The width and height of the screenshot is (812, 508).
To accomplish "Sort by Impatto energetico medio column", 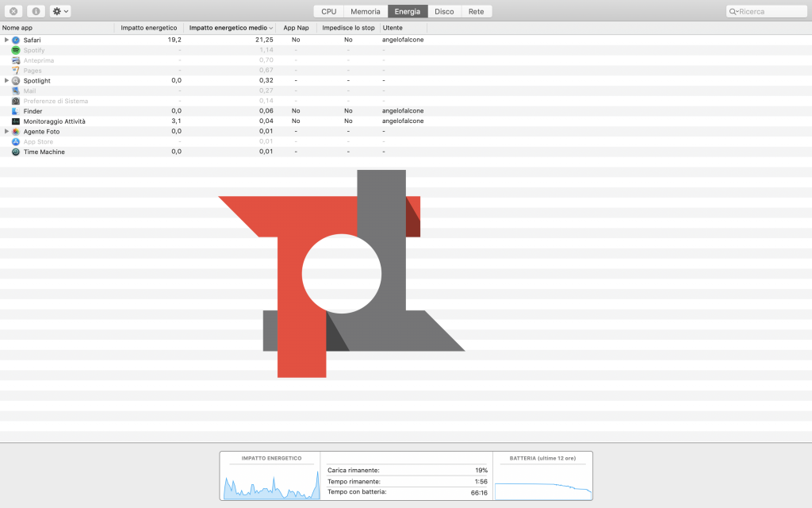I will 229,28.
